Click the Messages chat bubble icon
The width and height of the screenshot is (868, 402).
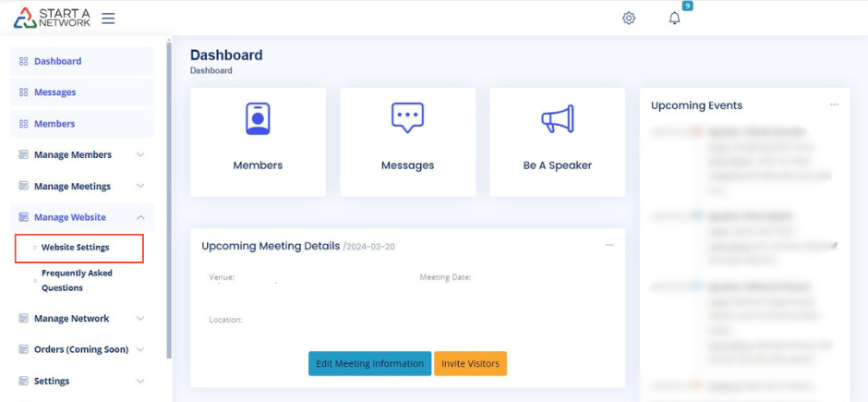click(407, 118)
